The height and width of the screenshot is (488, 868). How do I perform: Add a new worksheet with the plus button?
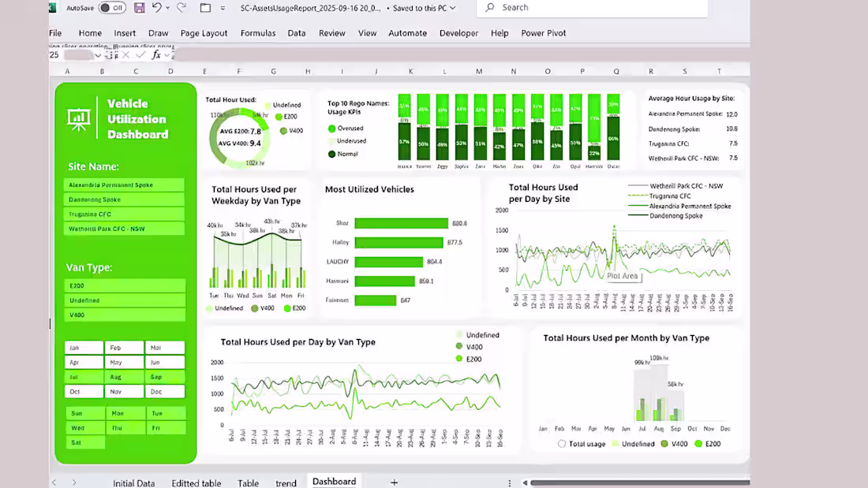tap(394, 482)
